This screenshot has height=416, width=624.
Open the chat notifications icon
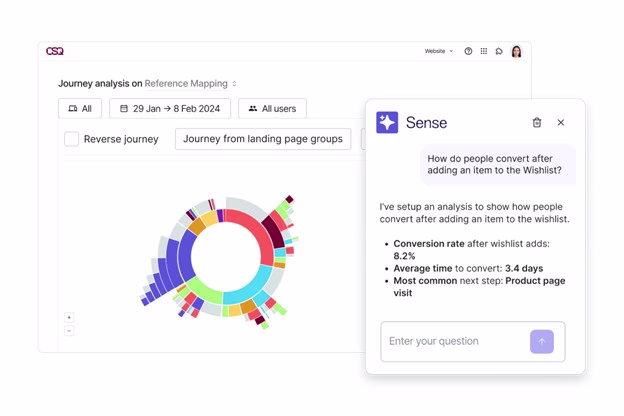coord(499,51)
